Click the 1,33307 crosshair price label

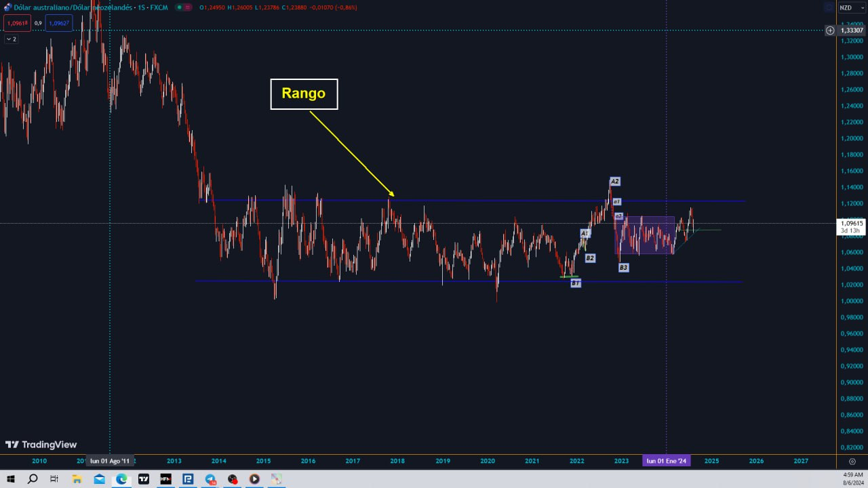(x=852, y=30)
